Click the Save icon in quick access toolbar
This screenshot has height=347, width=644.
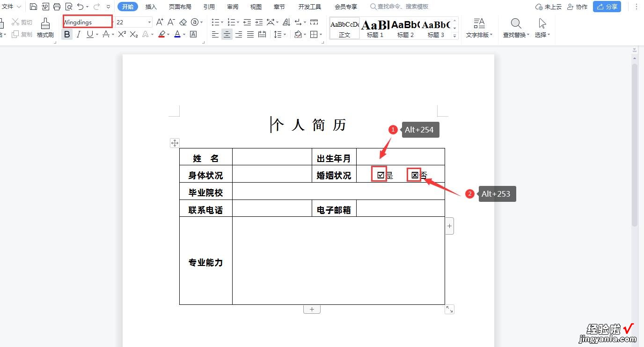tap(33, 7)
